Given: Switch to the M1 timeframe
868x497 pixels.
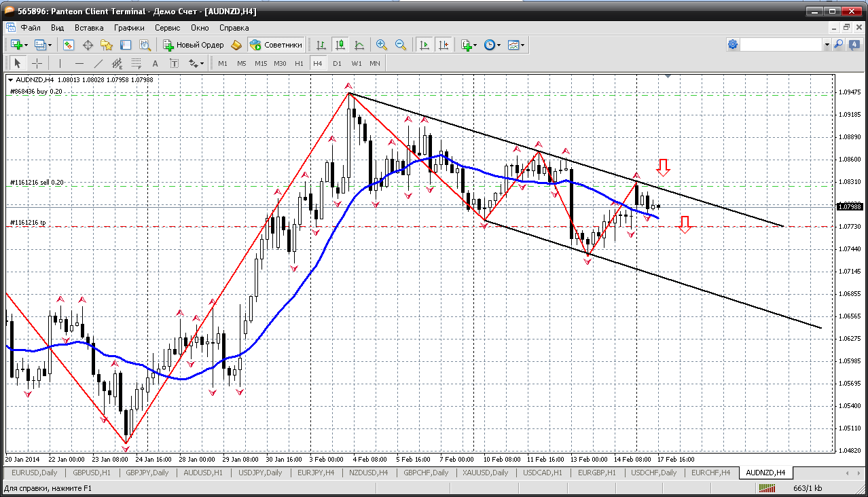Looking at the screenshot, I should pos(223,63).
